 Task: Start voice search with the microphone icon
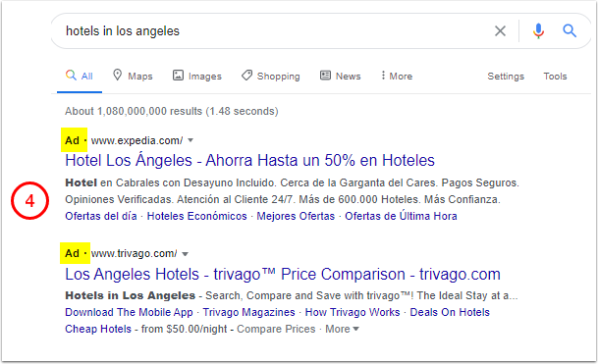click(x=538, y=30)
